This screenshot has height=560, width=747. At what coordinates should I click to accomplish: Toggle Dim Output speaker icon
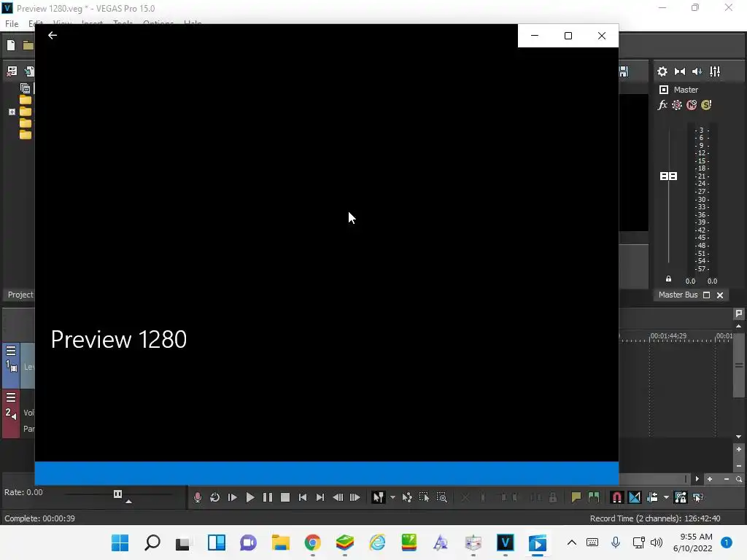point(697,71)
